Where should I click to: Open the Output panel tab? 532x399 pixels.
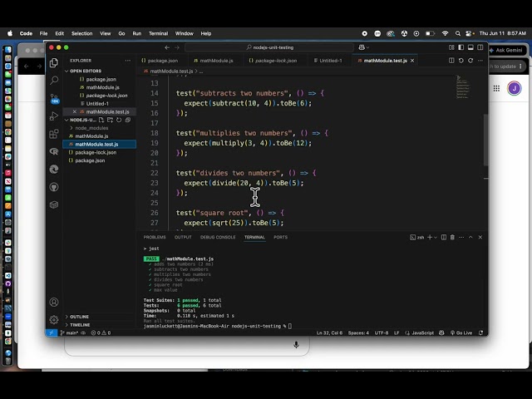(183, 237)
